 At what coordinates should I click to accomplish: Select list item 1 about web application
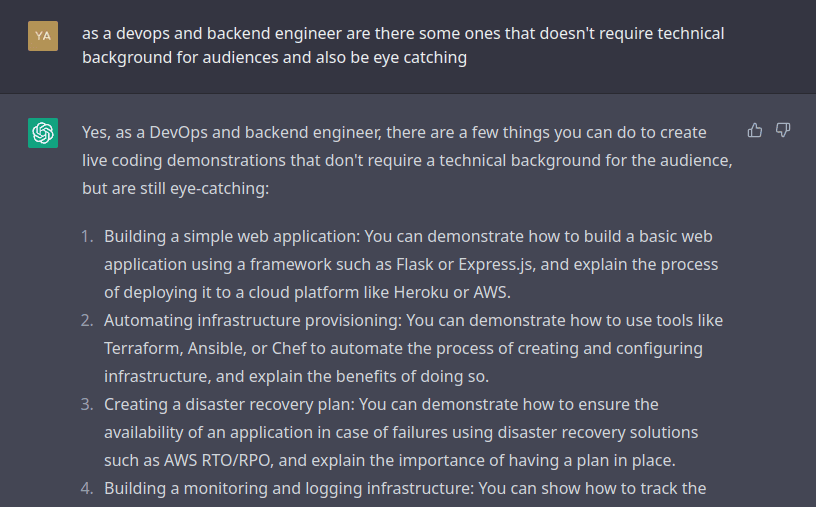tap(411, 264)
